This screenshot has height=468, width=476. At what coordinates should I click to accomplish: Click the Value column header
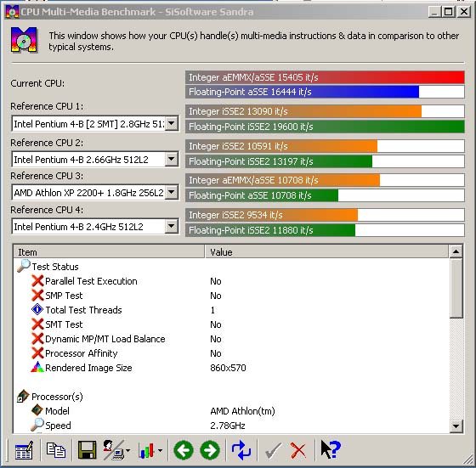[326, 251]
